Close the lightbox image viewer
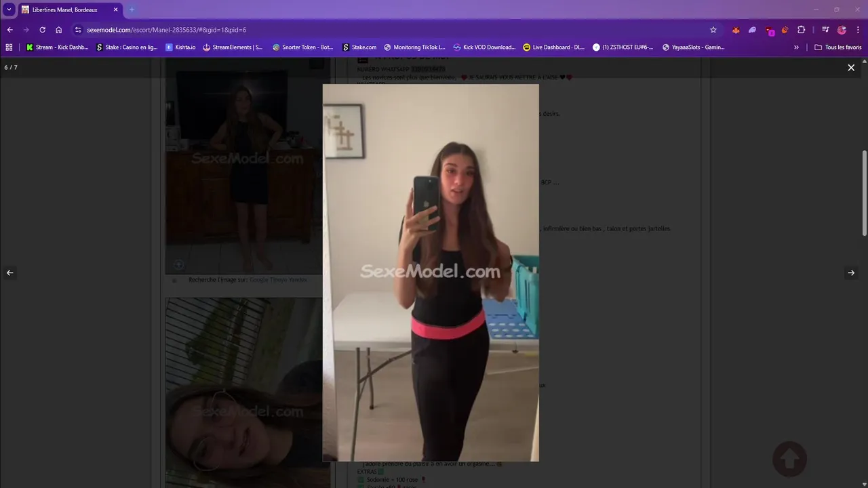This screenshot has width=868, height=488. [851, 68]
